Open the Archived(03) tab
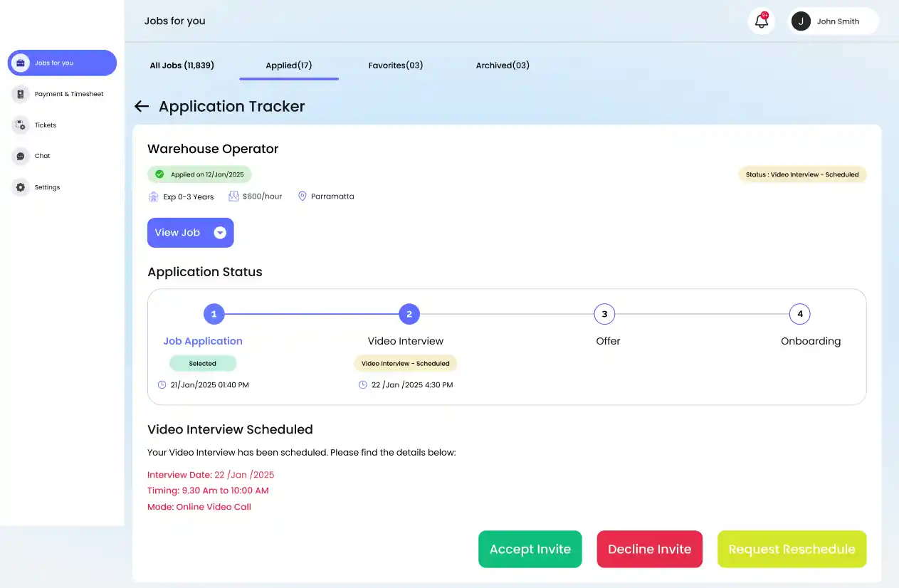This screenshot has height=588, width=899. pos(503,65)
